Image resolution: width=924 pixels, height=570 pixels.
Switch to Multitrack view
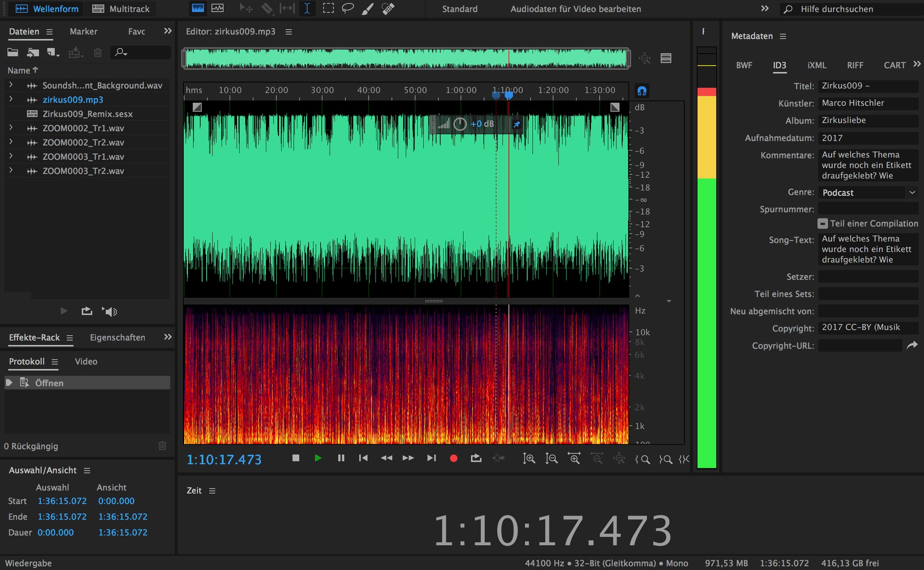(x=121, y=9)
